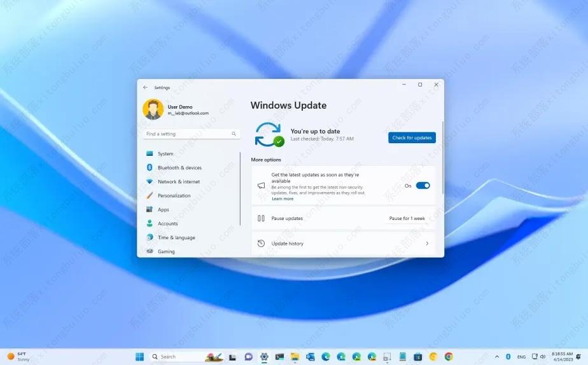Open Microsoft Store from taskbar
Screen dimensions: 588x365
pyautogui.click(x=417, y=357)
